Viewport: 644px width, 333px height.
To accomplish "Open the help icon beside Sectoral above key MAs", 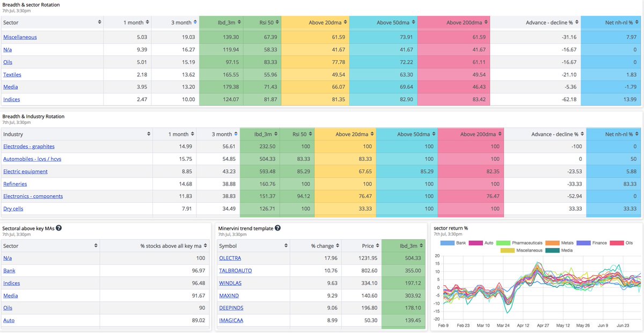I will coord(58,227).
